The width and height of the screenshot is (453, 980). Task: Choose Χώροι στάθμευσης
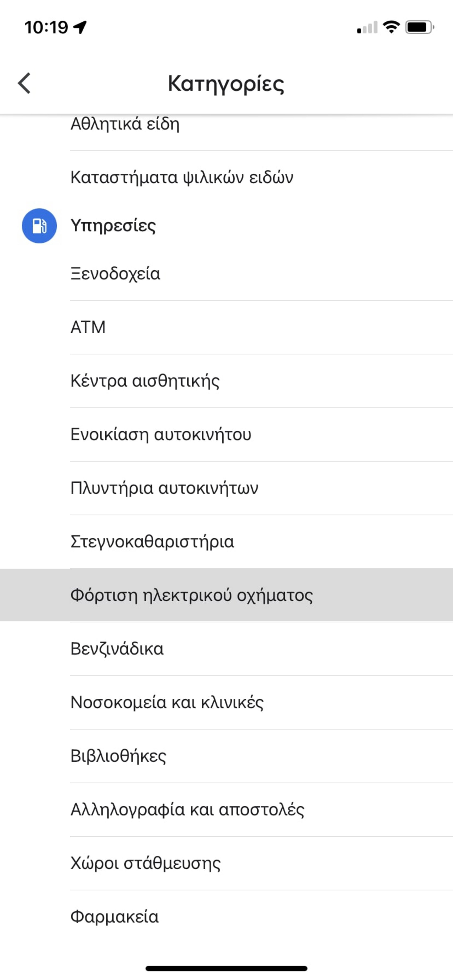click(x=145, y=863)
